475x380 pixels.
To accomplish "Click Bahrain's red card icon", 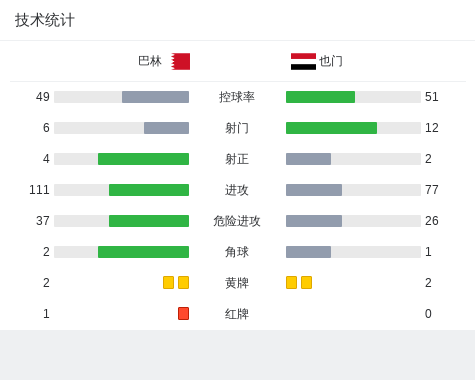I will coord(183,313).
